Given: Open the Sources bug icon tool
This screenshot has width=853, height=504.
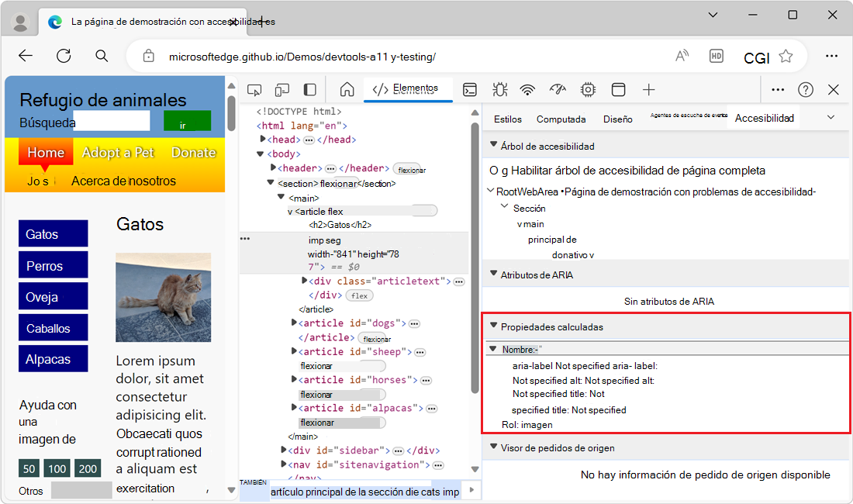Looking at the screenshot, I should [x=499, y=89].
